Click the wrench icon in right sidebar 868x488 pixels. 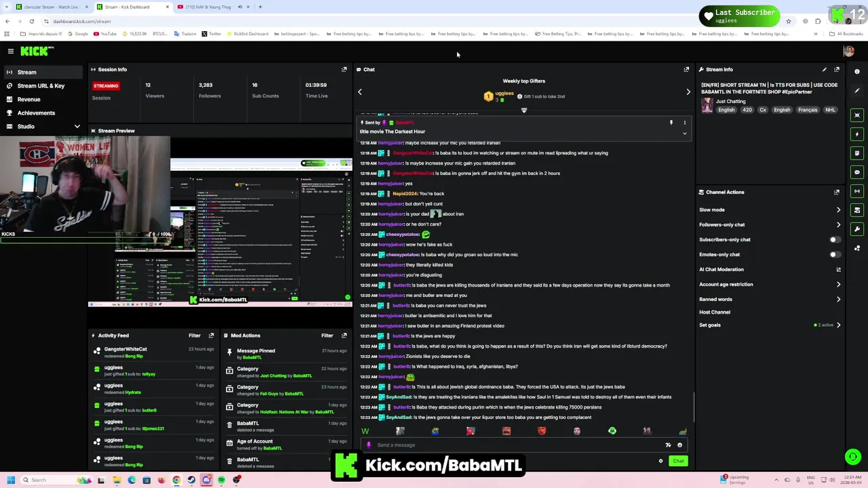coord(857,229)
